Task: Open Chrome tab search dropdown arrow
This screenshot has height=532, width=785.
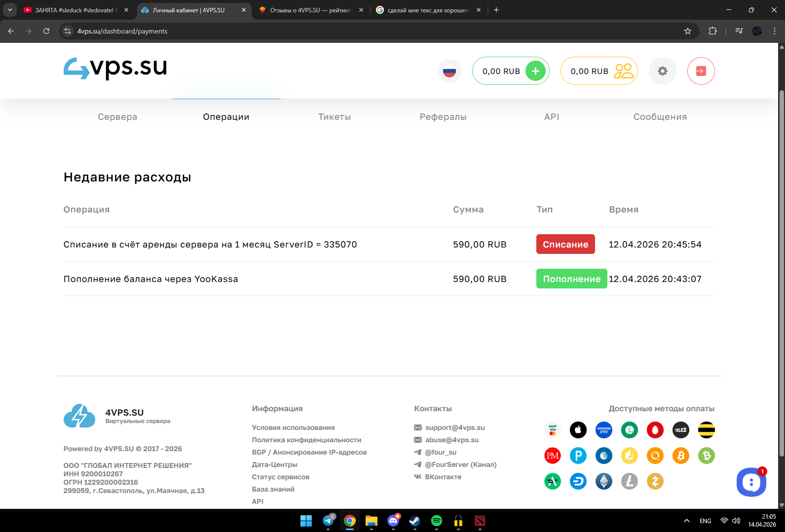Action: click(10, 10)
